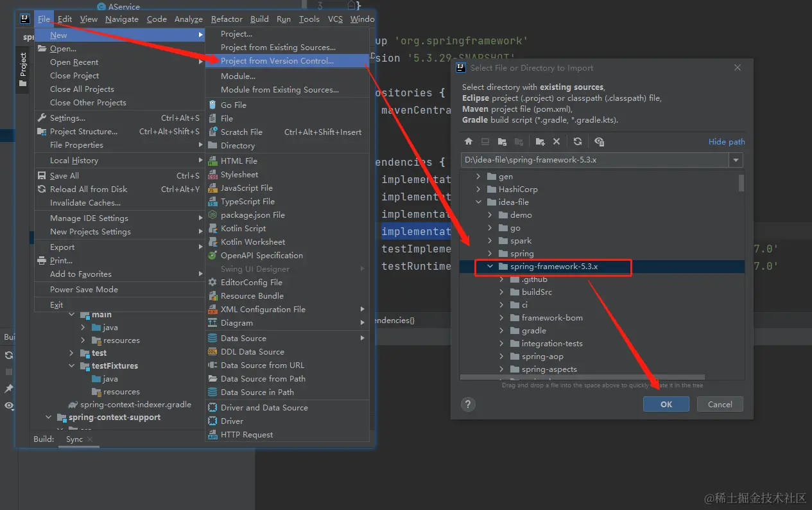Collapse the idea-file folder in dialog tree
Image resolution: width=812 pixels, height=510 pixels.
coord(478,202)
